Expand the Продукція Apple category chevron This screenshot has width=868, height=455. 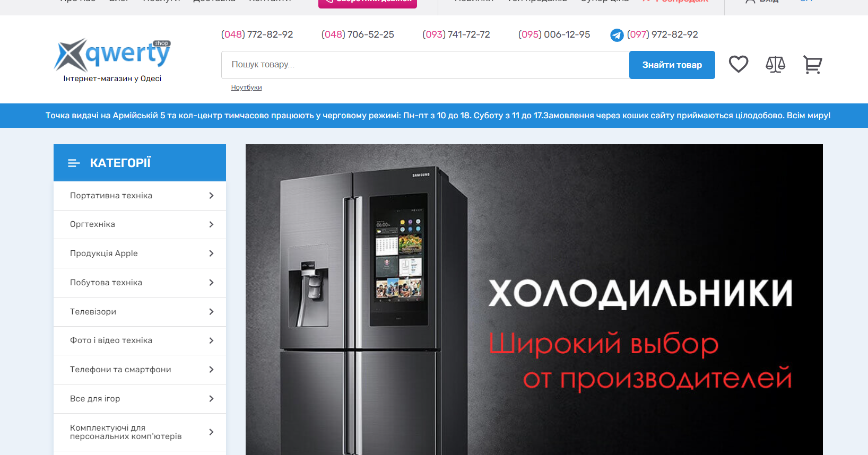(x=211, y=253)
